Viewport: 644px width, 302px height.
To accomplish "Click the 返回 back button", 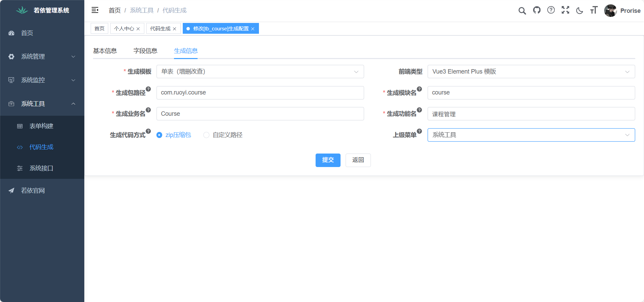I will click(358, 160).
